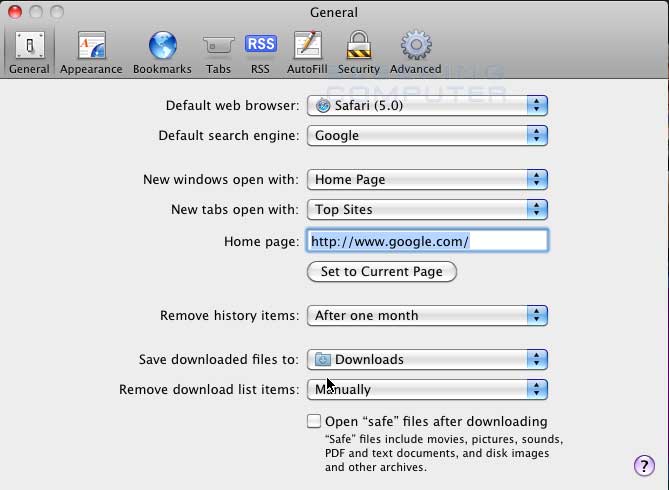Open the RSS preferences icon
The image size is (669, 490).
[261, 44]
